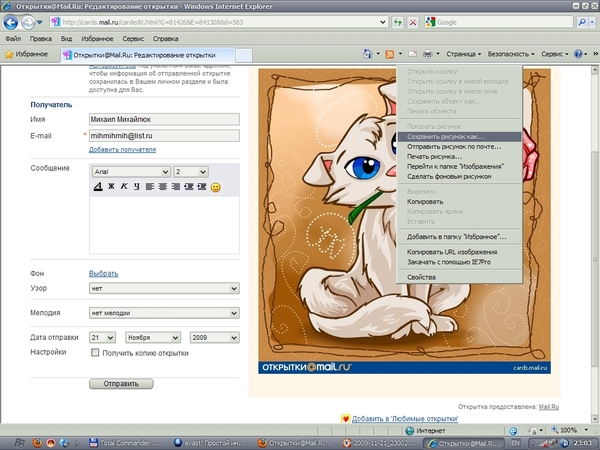Click the browser Back arrow button

tap(10, 23)
